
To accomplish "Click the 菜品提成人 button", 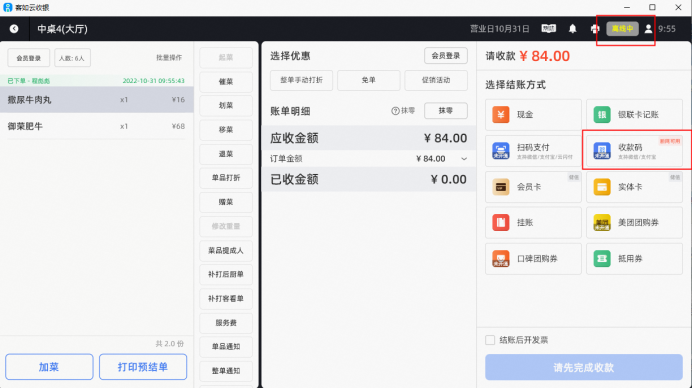I will [226, 250].
